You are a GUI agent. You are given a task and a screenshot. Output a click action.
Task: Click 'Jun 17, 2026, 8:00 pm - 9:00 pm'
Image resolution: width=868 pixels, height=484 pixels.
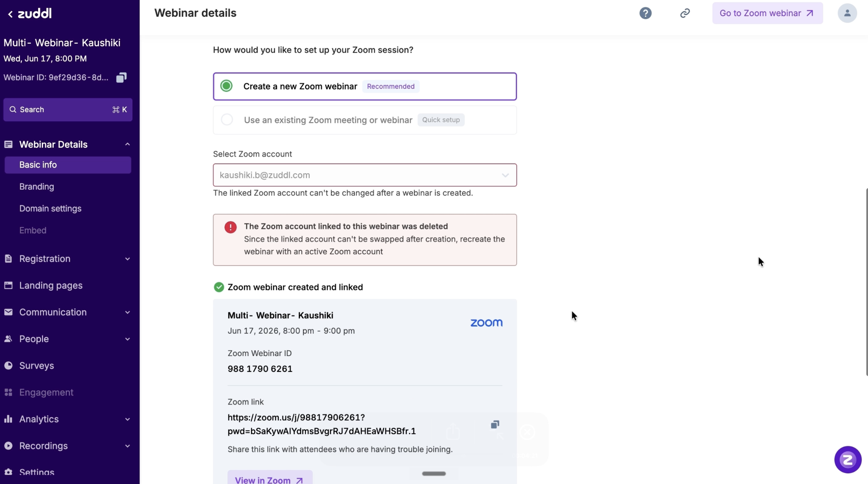click(291, 331)
